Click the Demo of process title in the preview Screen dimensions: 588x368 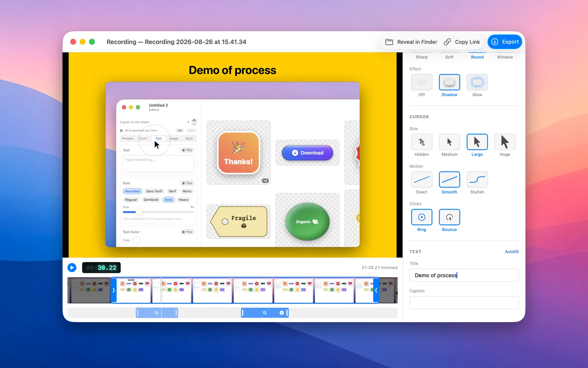pyautogui.click(x=233, y=70)
